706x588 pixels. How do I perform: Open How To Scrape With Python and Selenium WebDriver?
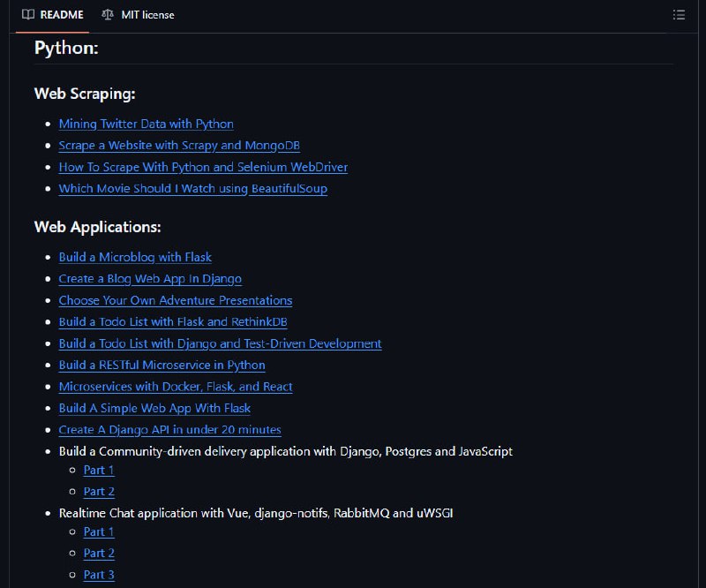(x=203, y=167)
